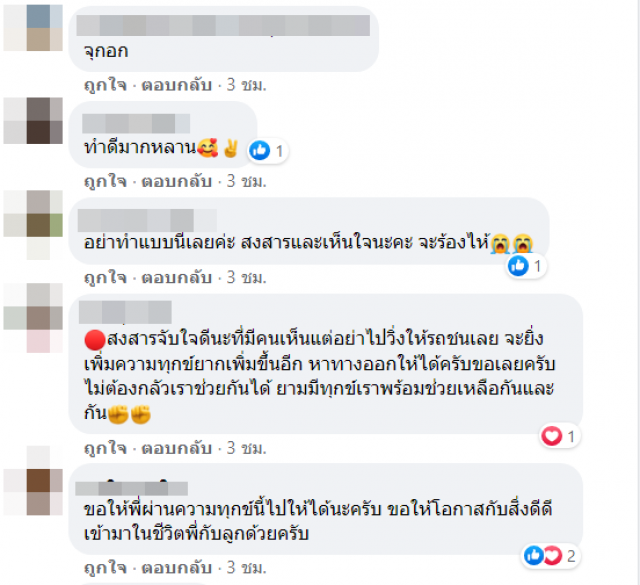Click ตอบกลับ under จุกอก comment
The height and width of the screenshot is (585, 640).
[x=176, y=85]
